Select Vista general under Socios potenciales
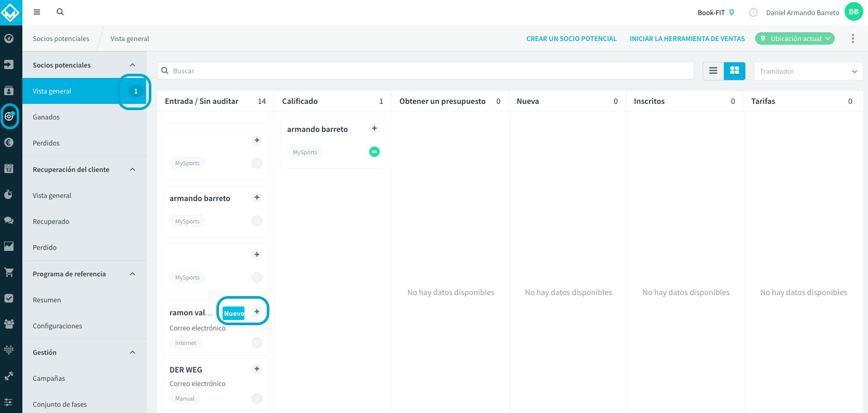The image size is (868, 413). pos(84,91)
